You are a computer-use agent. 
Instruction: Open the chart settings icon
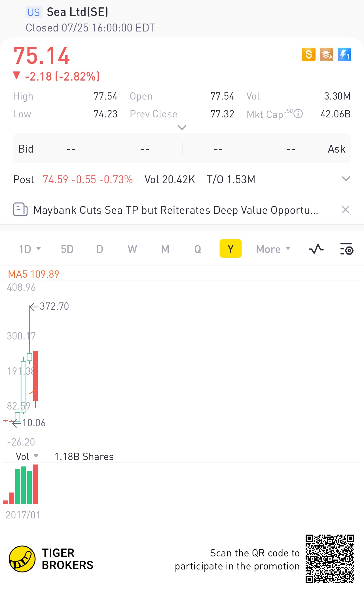346,249
